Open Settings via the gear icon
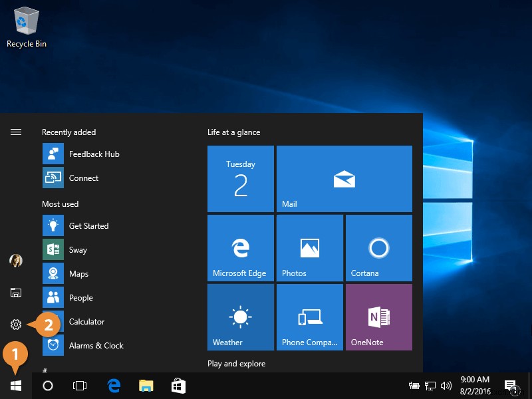The width and height of the screenshot is (532, 399). point(15,324)
